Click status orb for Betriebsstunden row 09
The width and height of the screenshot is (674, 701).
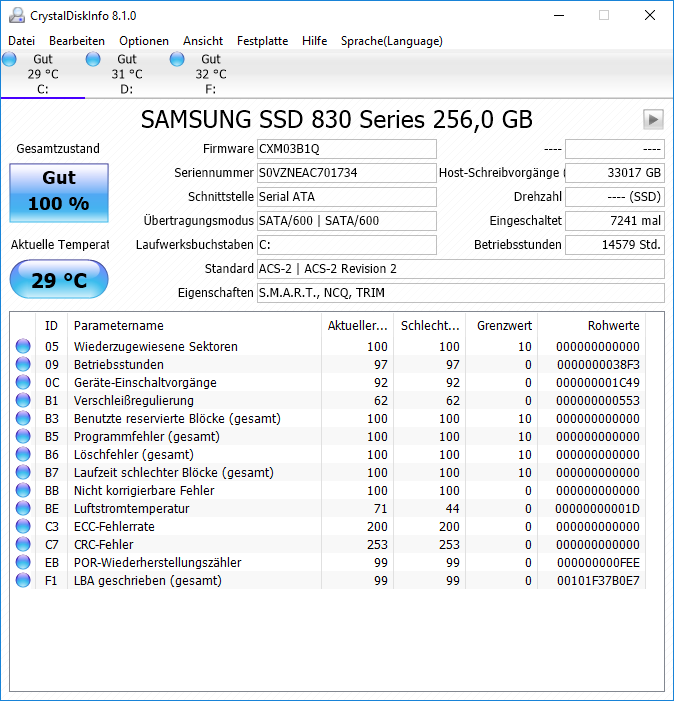coord(23,364)
